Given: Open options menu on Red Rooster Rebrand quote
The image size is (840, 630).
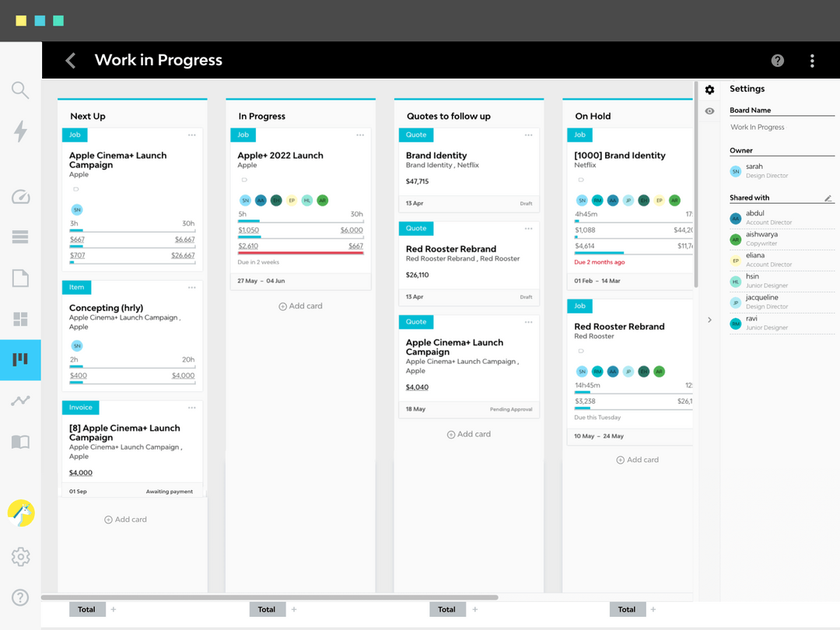Looking at the screenshot, I should tap(529, 228).
